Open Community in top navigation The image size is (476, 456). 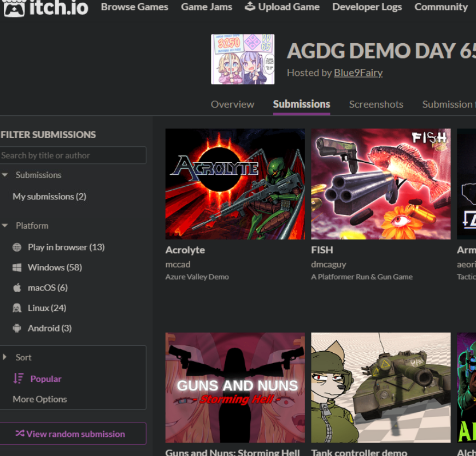pos(441,7)
